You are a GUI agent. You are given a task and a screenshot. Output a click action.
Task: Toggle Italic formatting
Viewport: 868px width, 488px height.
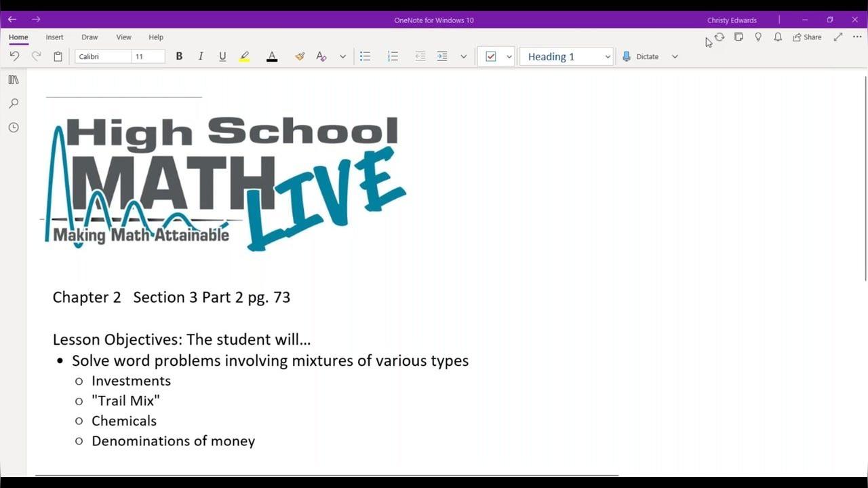click(x=201, y=56)
